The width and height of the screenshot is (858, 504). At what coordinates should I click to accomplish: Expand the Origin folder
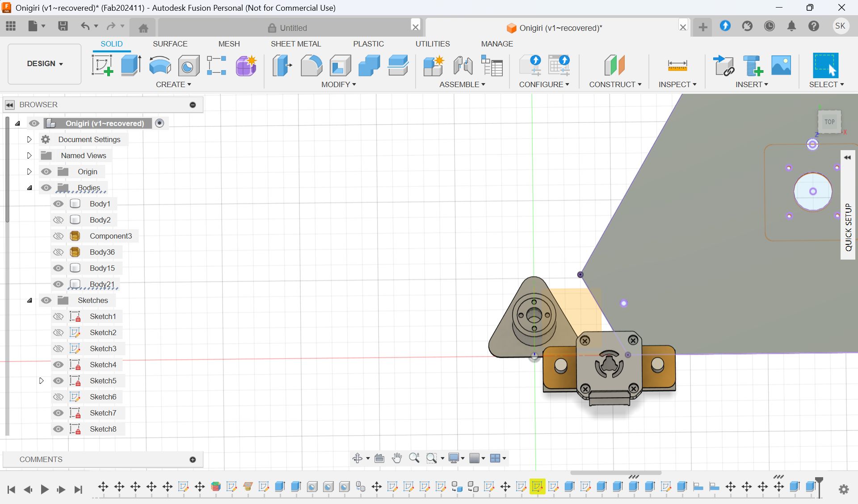point(29,172)
